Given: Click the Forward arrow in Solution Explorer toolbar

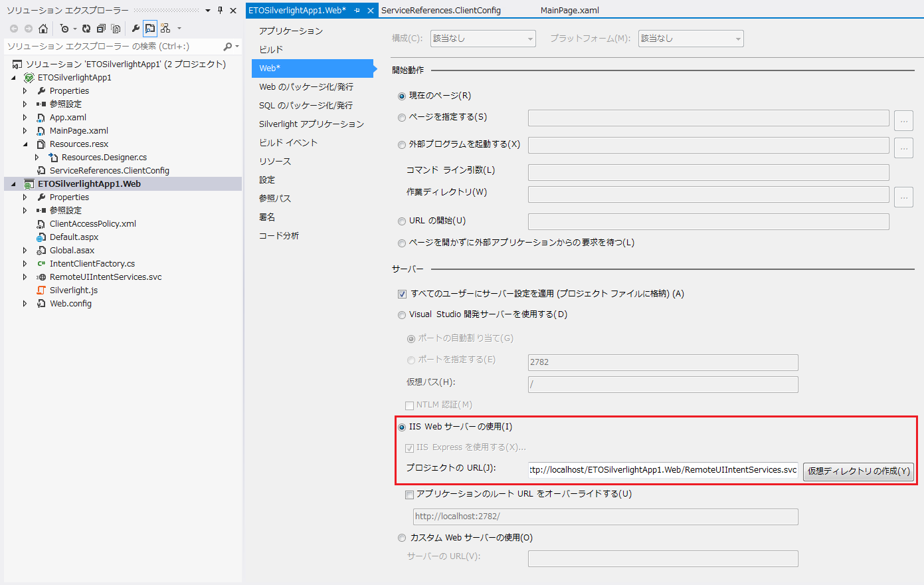Looking at the screenshot, I should coord(29,29).
